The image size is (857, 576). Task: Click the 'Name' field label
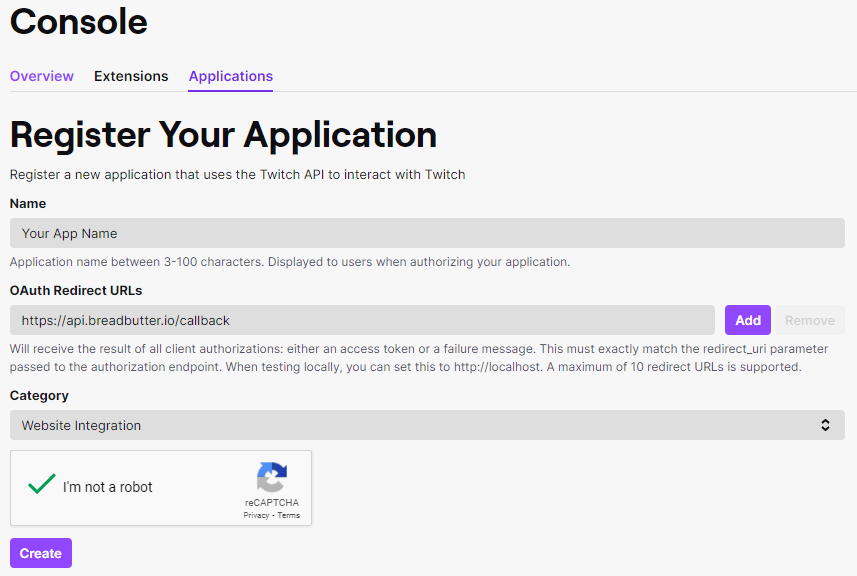(28, 203)
